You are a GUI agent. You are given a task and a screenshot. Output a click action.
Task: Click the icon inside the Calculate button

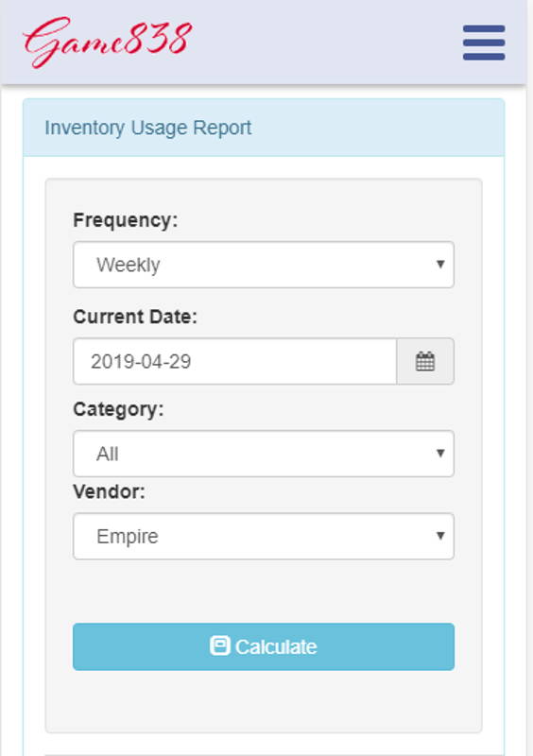tap(220, 645)
